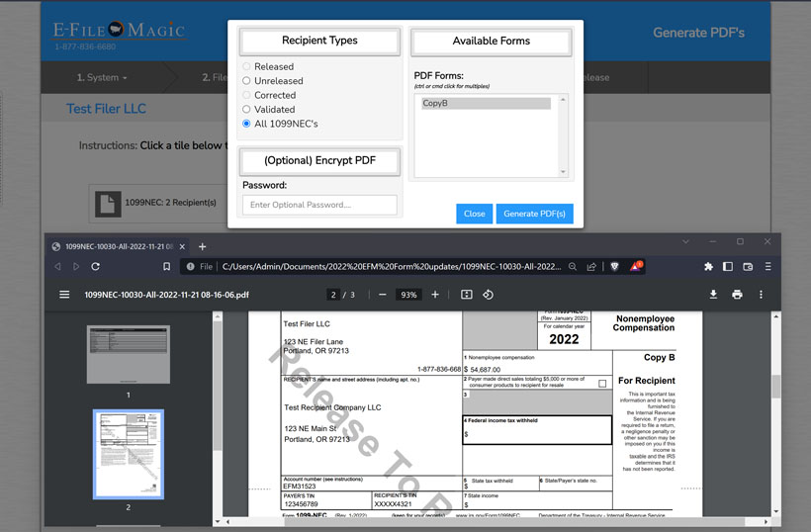
Task: Click the 93% zoom level field
Action: tap(408, 295)
